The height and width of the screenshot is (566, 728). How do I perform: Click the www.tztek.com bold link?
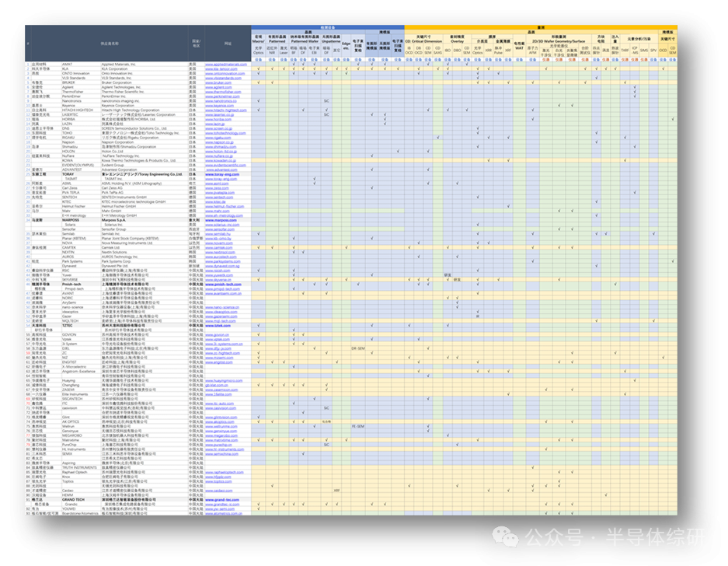pyautogui.click(x=218, y=324)
